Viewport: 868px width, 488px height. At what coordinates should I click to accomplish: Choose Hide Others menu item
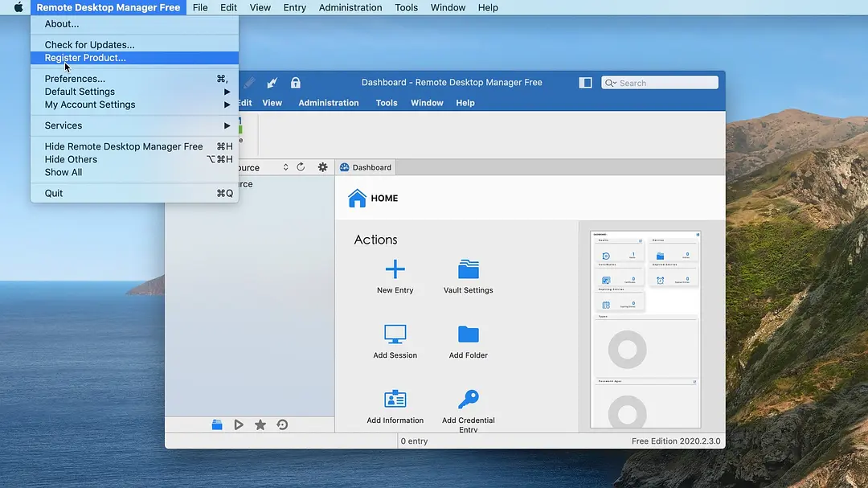[134, 159]
